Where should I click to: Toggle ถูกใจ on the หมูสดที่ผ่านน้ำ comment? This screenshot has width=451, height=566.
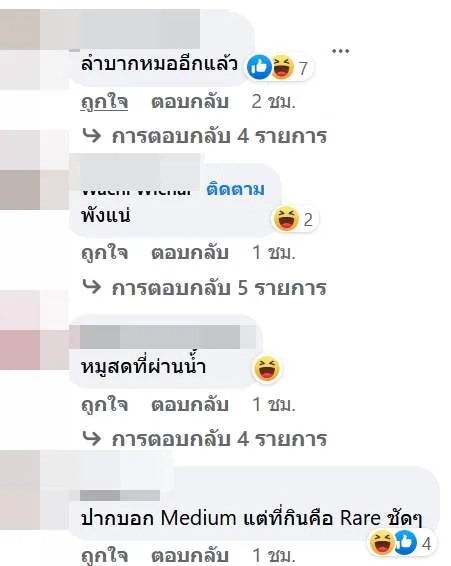[104, 404]
